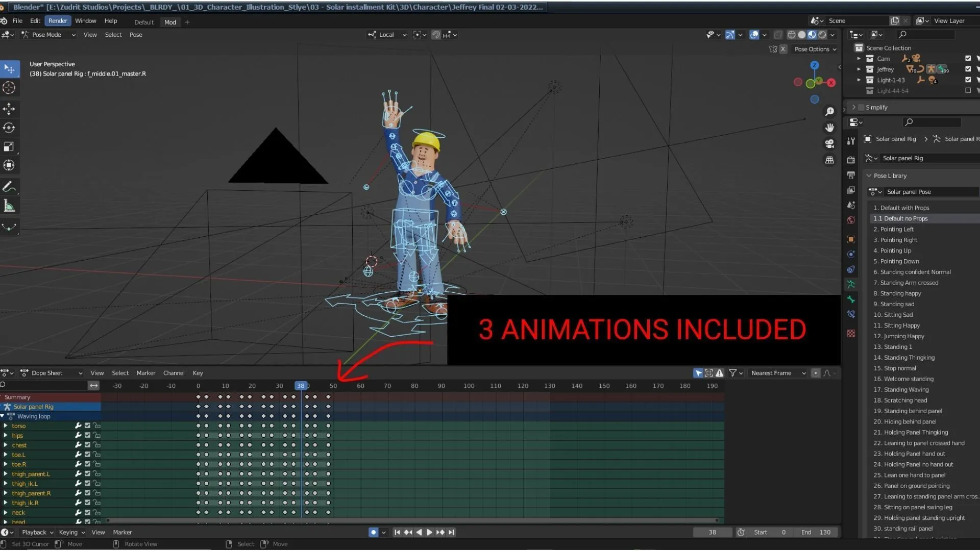Open the Bone Properties tab
This screenshot has height=551, width=980.
pyautogui.click(x=851, y=299)
